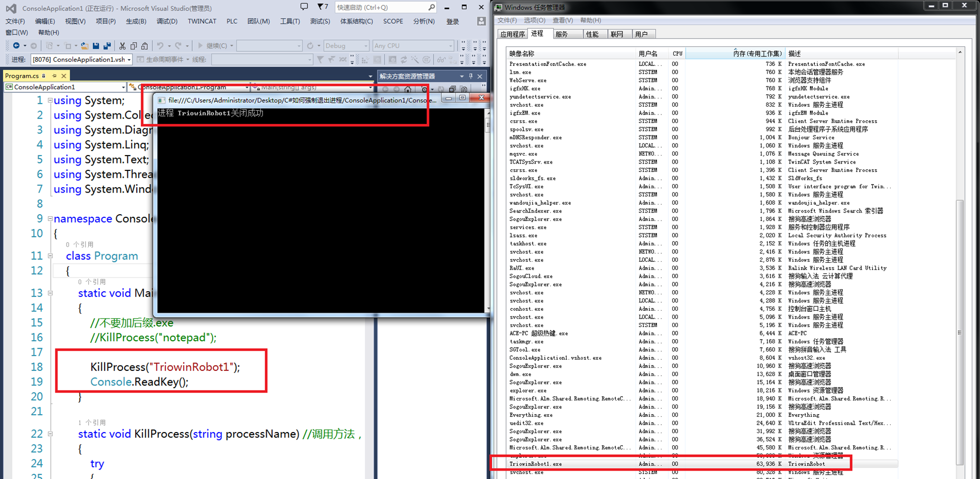The width and height of the screenshot is (980, 479).
Task: Open the feedback speech bubble icon
Action: click(304, 7)
